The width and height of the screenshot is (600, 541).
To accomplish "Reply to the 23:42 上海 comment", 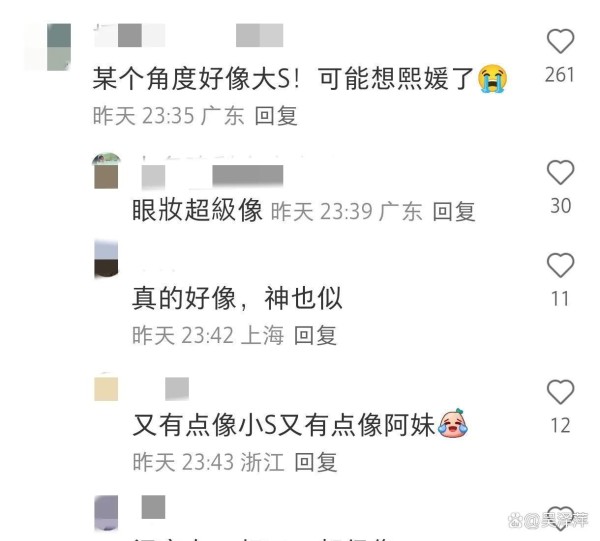I will (x=315, y=336).
